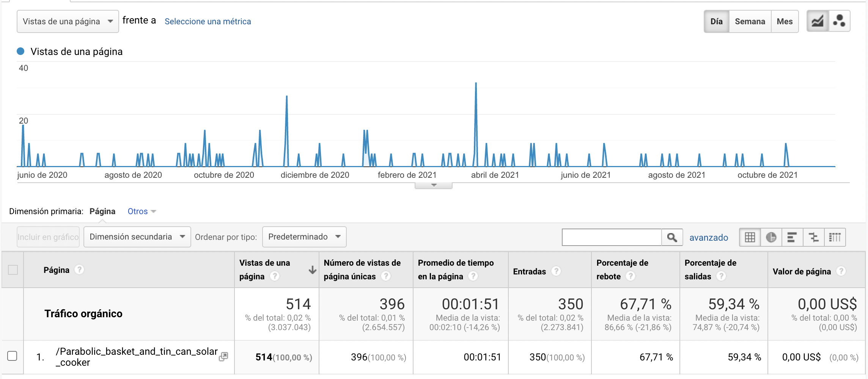
Task: Switch to motion chart bubbles icon
Action: click(839, 21)
